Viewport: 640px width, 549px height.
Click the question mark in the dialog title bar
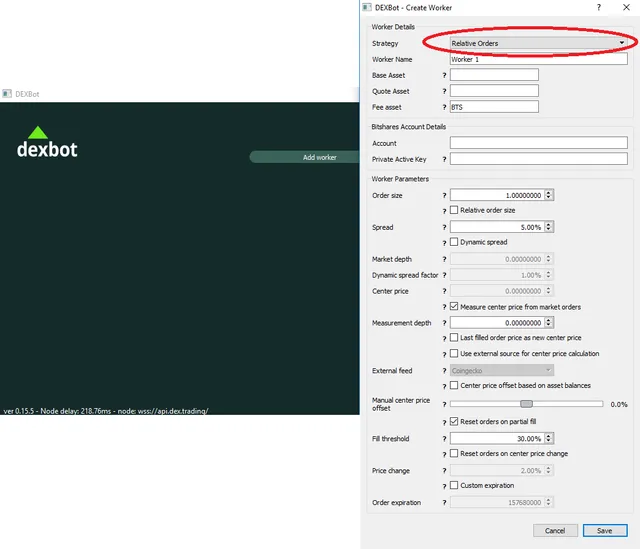(598, 7)
